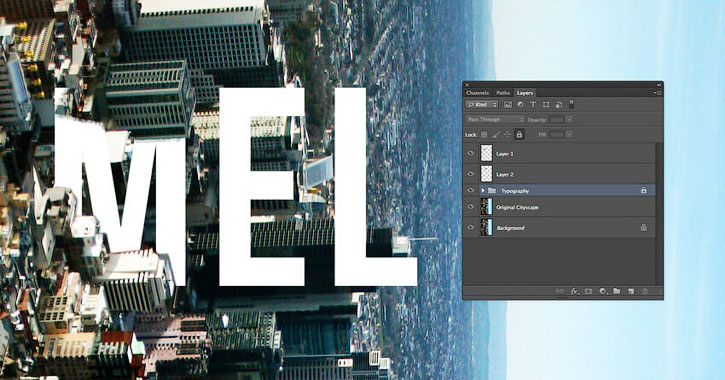Click the Fill value field

pos(557,135)
